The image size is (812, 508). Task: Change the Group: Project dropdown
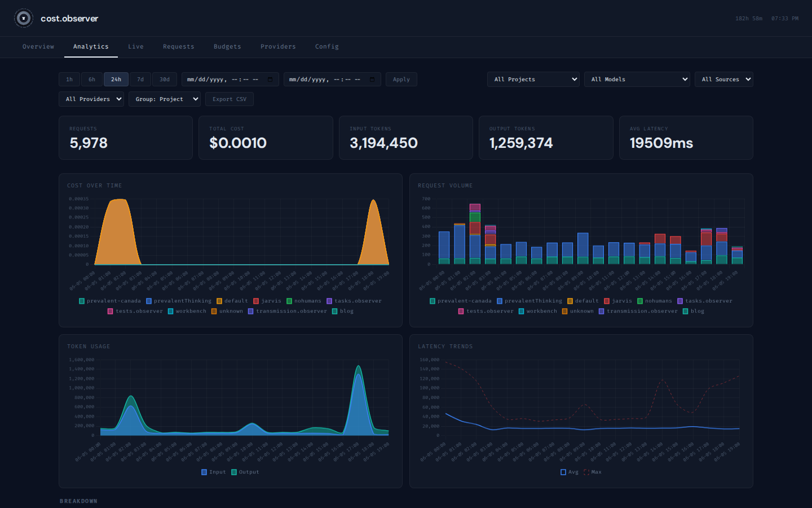pyautogui.click(x=165, y=99)
